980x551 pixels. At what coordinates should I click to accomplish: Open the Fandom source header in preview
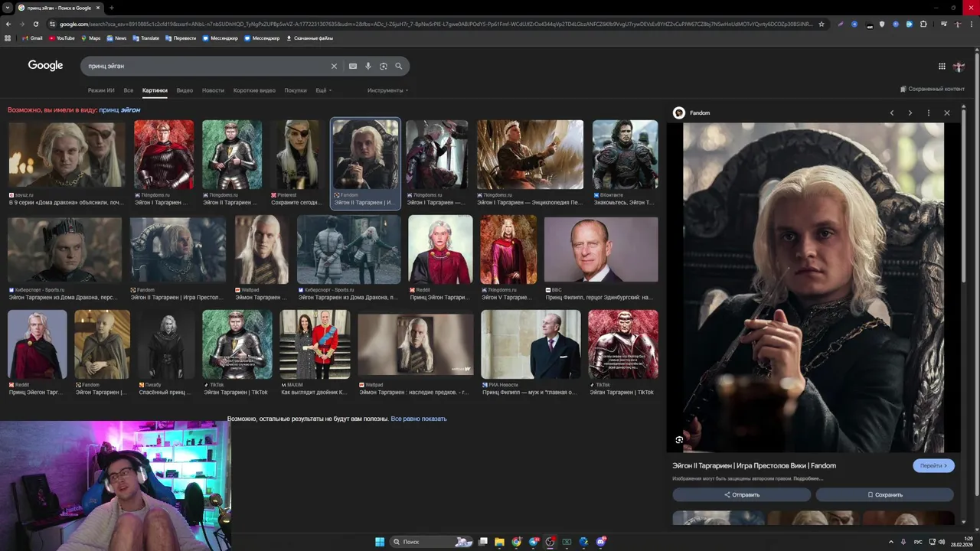[692, 112]
